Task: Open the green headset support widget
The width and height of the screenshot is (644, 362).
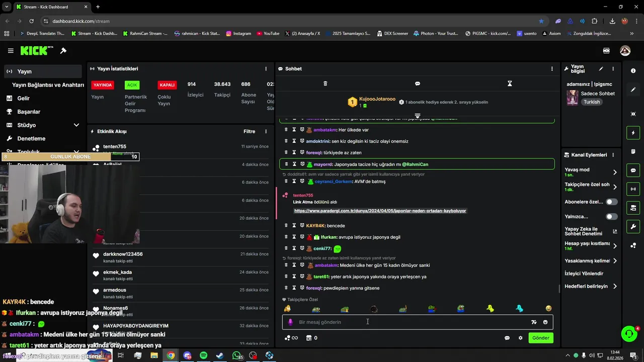Action: [x=628, y=333]
